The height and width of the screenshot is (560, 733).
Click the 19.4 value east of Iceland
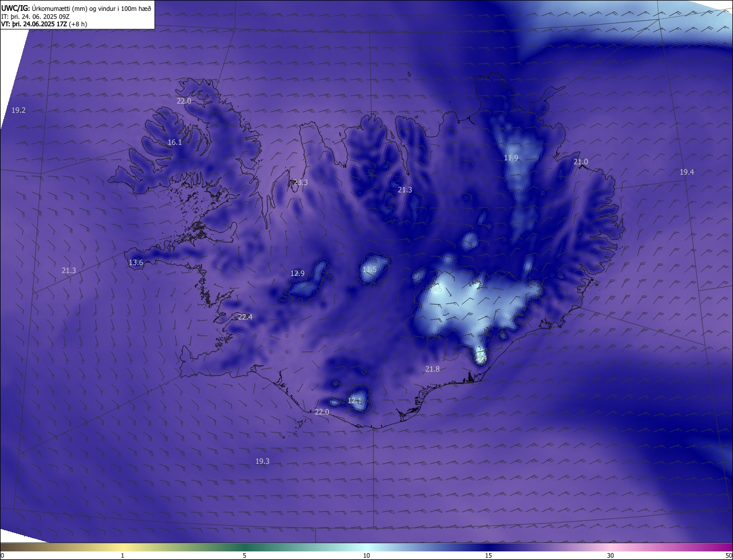pyautogui.click(x=687, y=172)
